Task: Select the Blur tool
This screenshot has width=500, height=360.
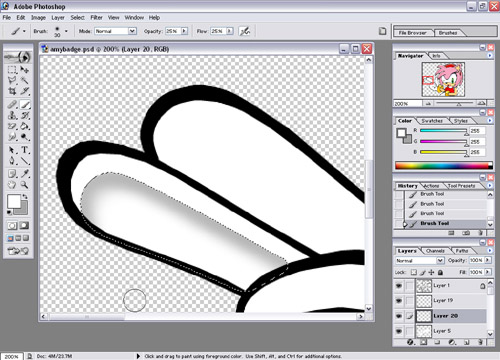Action: (x=12, y=137)
